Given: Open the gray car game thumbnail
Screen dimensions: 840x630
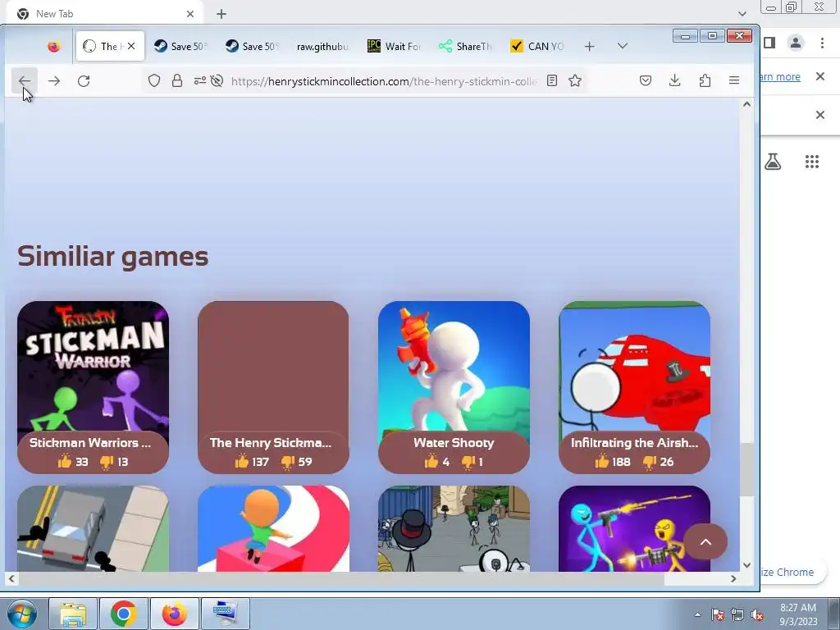Looking at the screenshot, I should pos(94,529).
